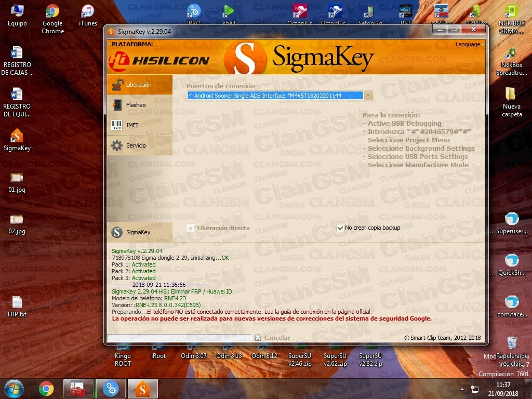Click the Servicio gear icon
This screenshot has width=532, height=399.
(x=117, y=145)
